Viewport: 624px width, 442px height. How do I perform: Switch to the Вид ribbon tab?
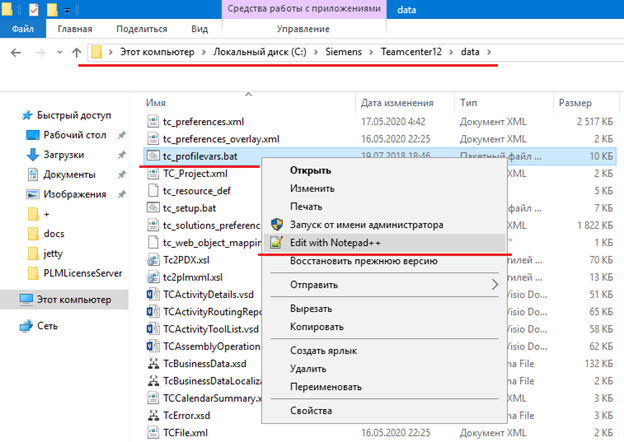tap(199, 29)
